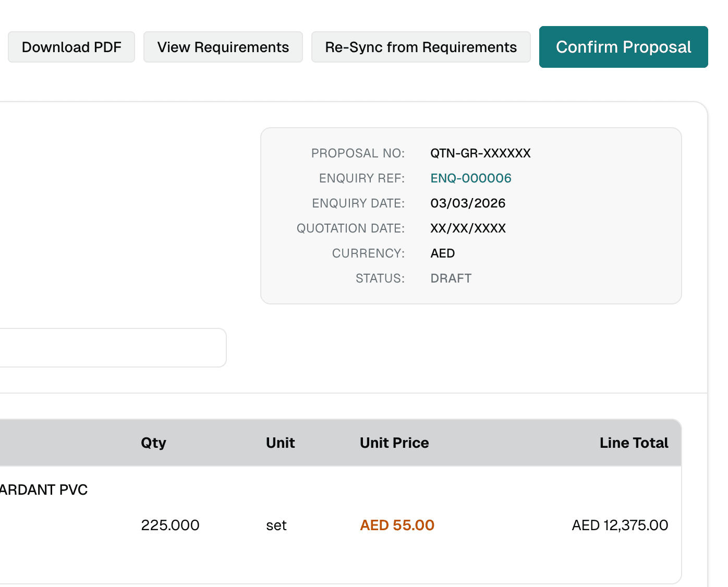The height and width of the screenshot is (587, 728).
Task: Click the Qty column header
Action: [x=153, y=443]
